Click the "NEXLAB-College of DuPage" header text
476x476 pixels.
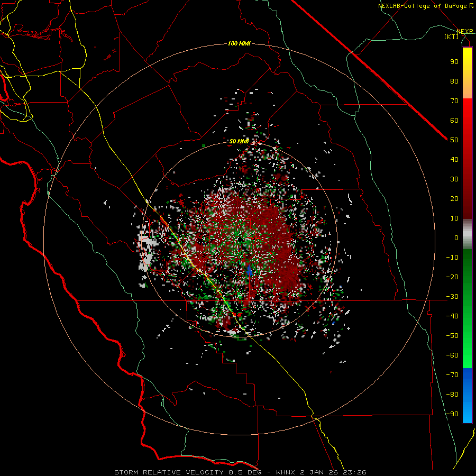[x=423, y=6]
